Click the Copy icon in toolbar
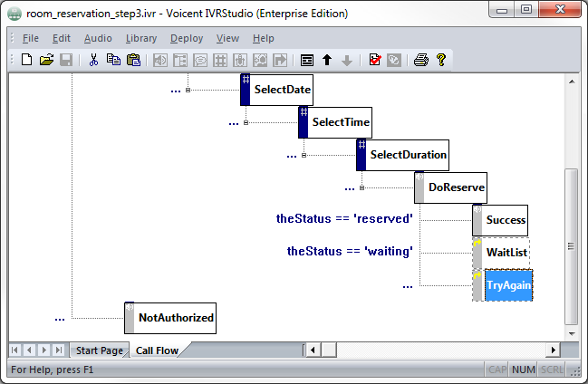The width and height of the screenshot is (588, 384). (x=113, y=61)
